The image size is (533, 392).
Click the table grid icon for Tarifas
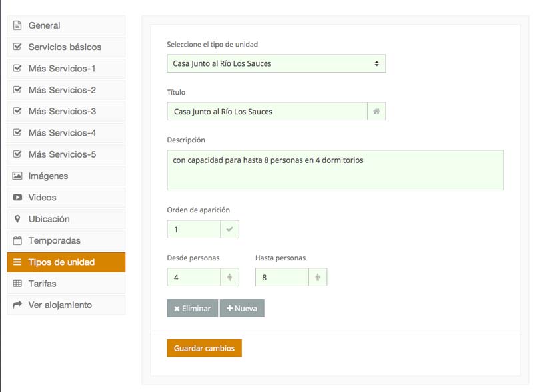[x=17, y=283]
